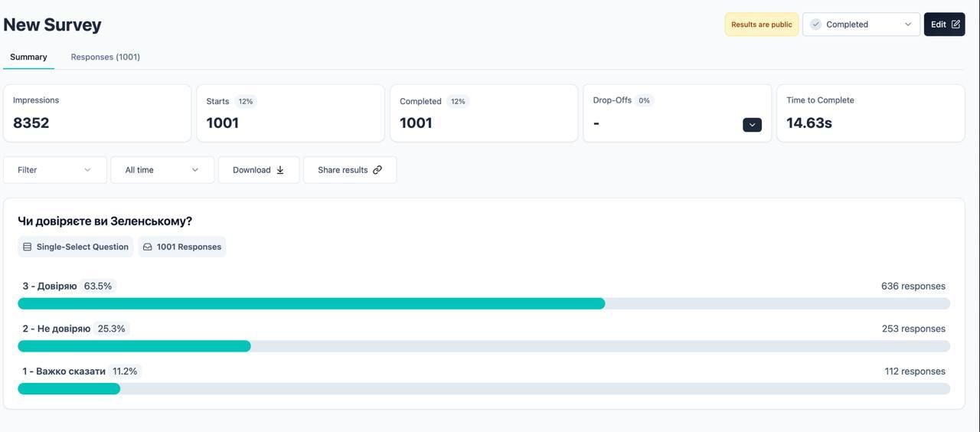Click the Share results button

pyautogui.click(x=349, y=170)
